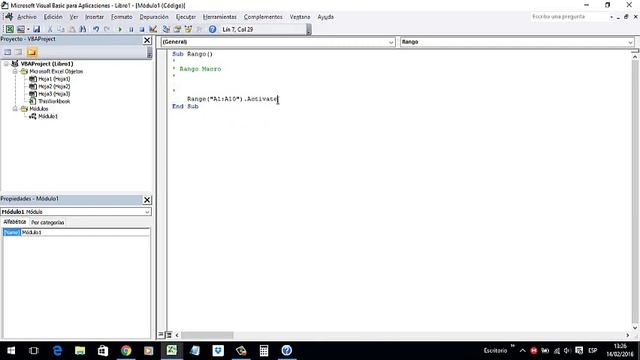Open the Complementos menu
The height and width of the screenshot is (360, 640).
[x=263, y=17]
